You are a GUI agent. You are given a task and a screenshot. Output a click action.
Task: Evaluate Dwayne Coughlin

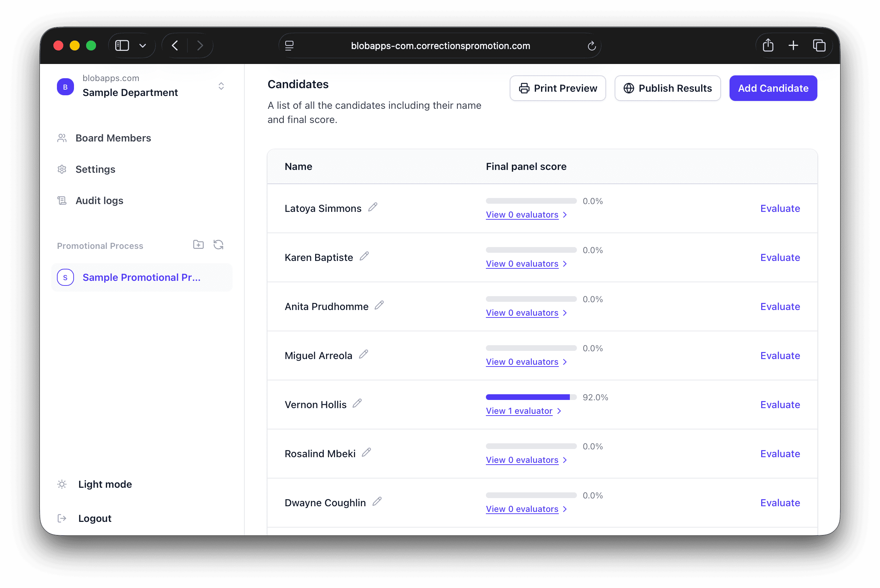coord(780,503)
